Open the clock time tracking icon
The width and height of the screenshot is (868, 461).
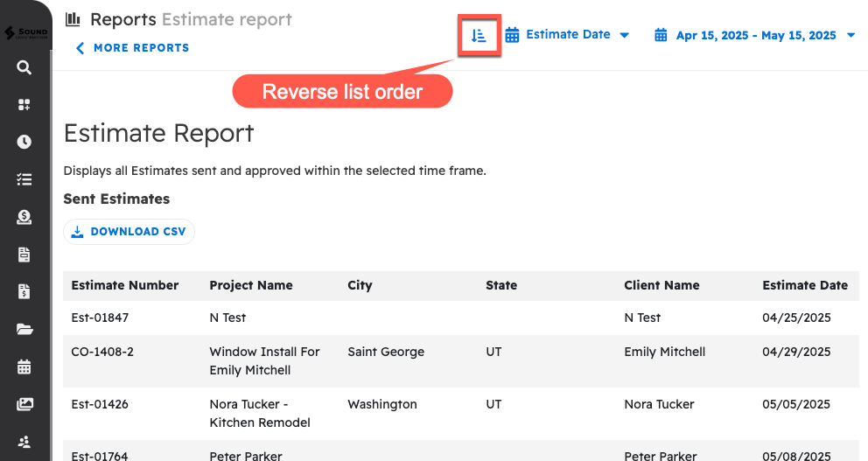[x=24, y=142]
